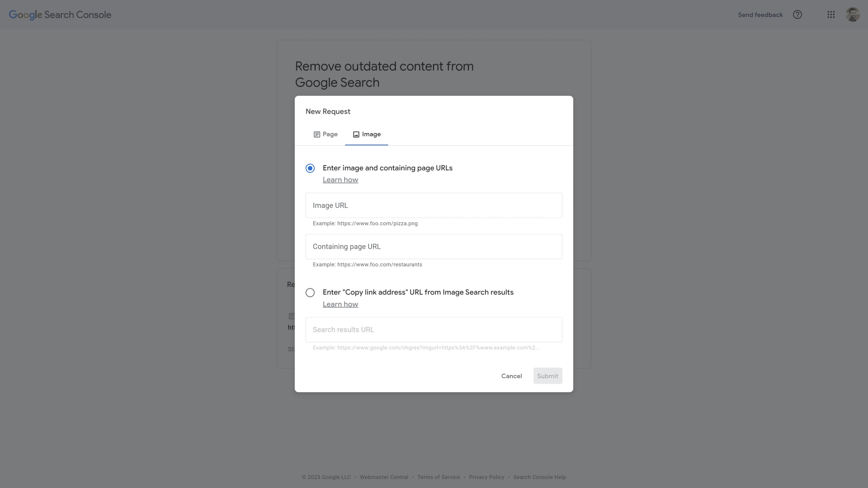The image size is (868, 488).
Task: Select 'Enter image and containing page URLs' radio
Action: point(310,168)
